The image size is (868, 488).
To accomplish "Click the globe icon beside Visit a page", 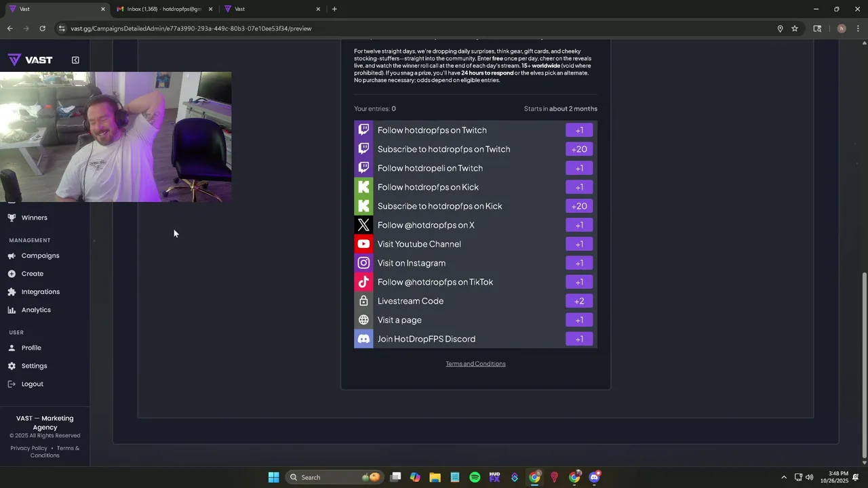I will [363, 320].
